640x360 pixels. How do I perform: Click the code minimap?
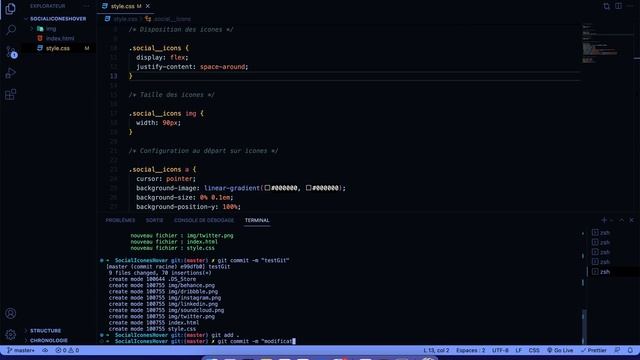[x=600, y=44]
